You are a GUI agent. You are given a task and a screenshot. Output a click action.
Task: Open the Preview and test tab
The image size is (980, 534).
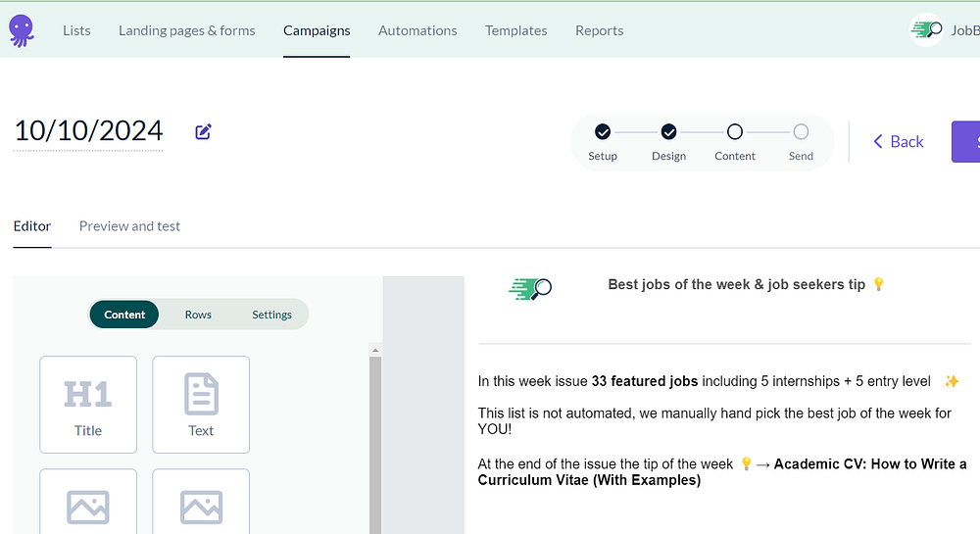pyautogui.click(x=129, y=226)
